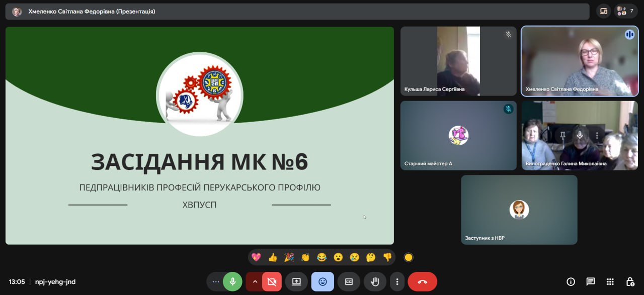Open the companion device icon at top right

pyautogui.click(x=604, y=11)
